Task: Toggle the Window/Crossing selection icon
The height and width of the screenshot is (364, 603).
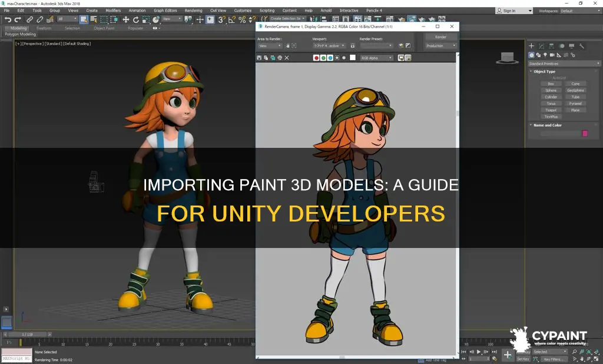Action: coord(114,19)
